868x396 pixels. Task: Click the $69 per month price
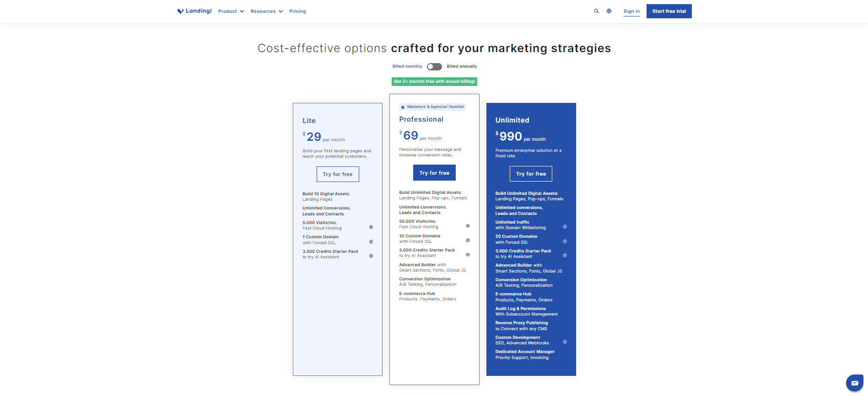[420, 135]
